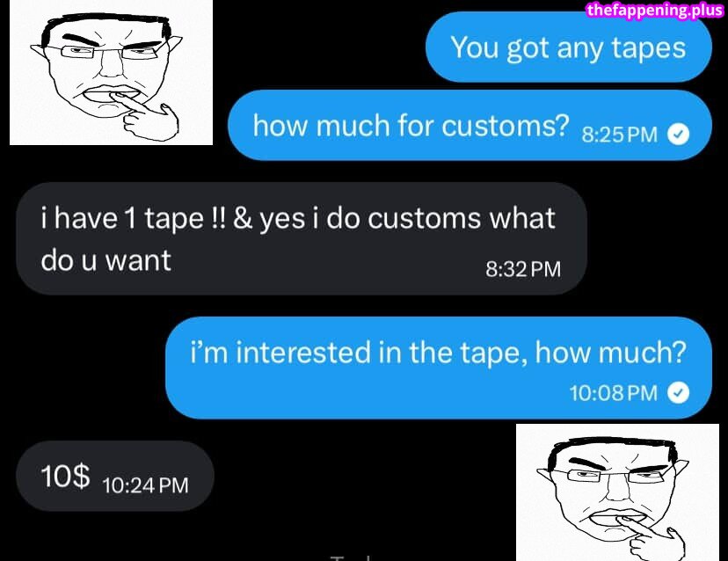
Task: Click the hand of the top-left meme face
Action: (x=148, y=116)
